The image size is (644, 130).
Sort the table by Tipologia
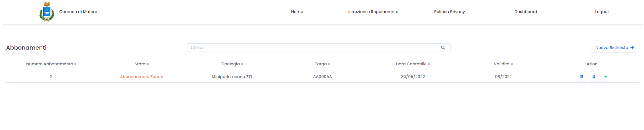(242, 64)
